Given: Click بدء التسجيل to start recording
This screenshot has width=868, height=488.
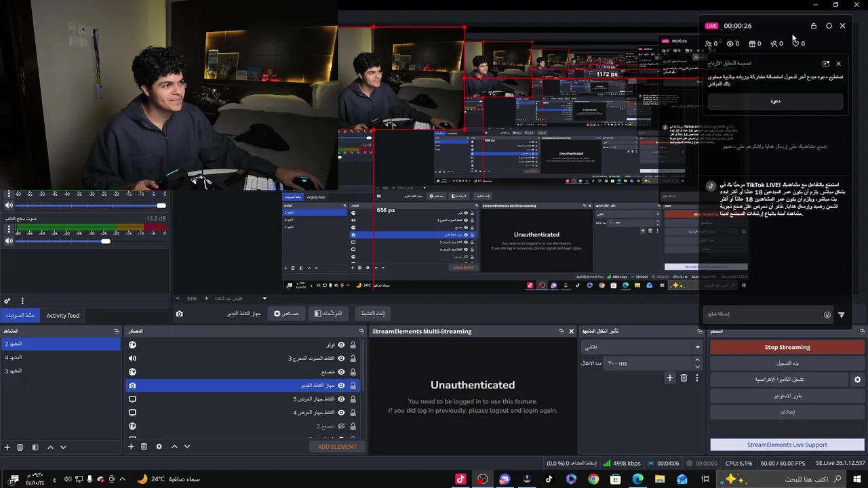Looking at the screenshot, I should (787, 363).
